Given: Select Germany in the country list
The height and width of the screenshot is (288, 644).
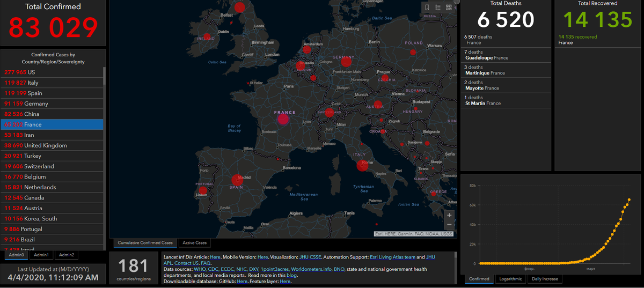Looking at the screenshot, I should click(52, 104).
